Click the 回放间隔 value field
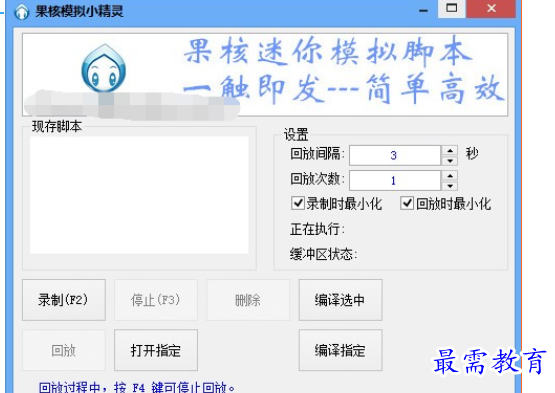This screenshot has height=393, width=555. coord(395,155)
